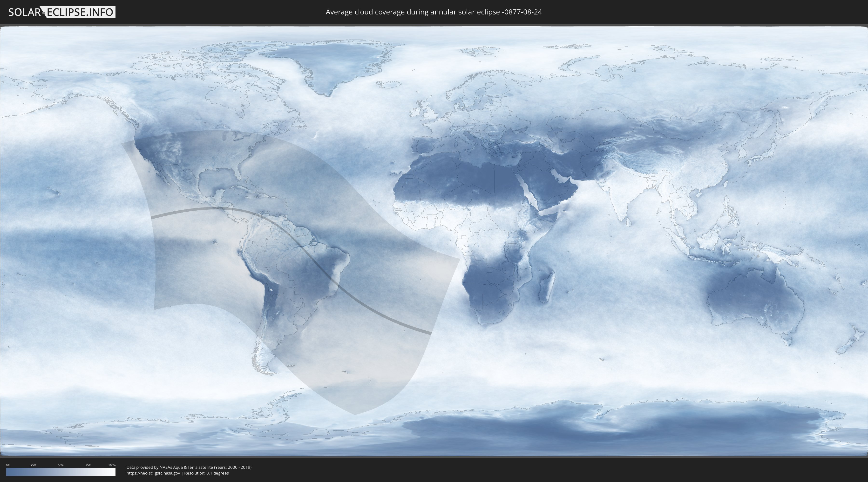Click the NASA data credit line

189,467
